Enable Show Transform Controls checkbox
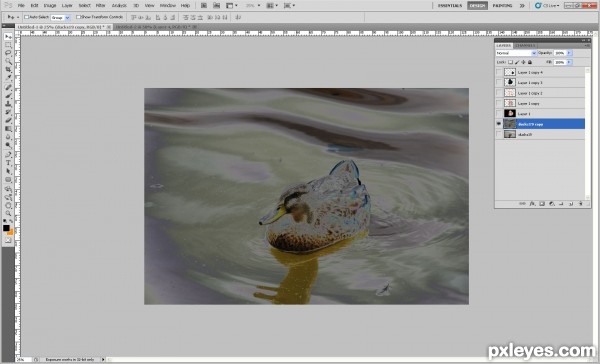 point(78,17)
